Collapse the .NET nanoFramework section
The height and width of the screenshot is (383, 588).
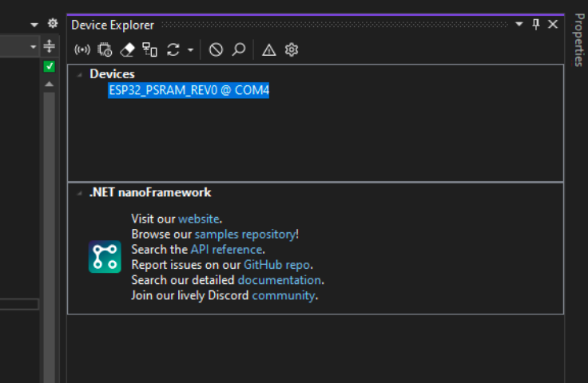click(80, 193)
